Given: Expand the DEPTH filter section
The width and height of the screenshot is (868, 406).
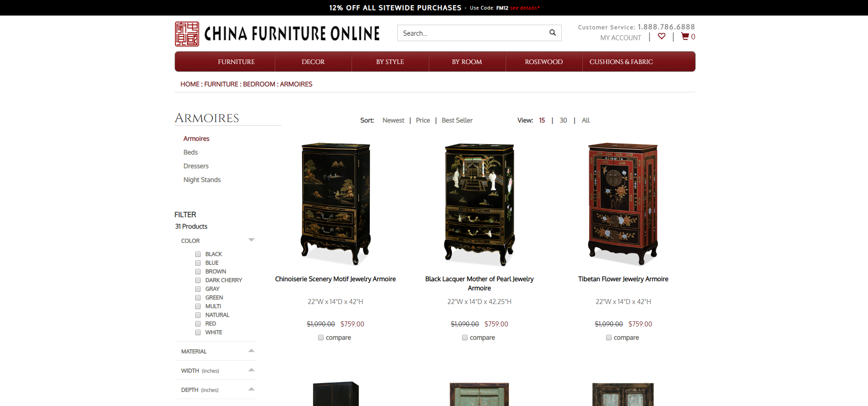Looking at the screenshot, I should click(251, 389).
